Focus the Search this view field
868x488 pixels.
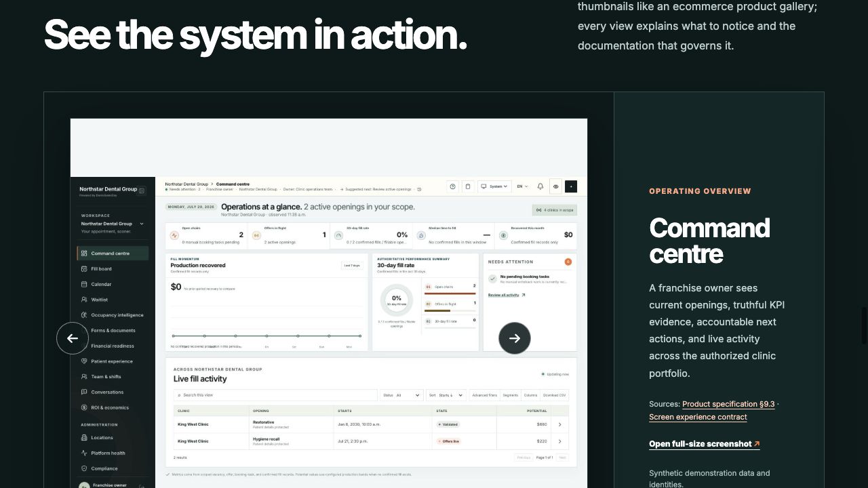(x=275, y=395)
